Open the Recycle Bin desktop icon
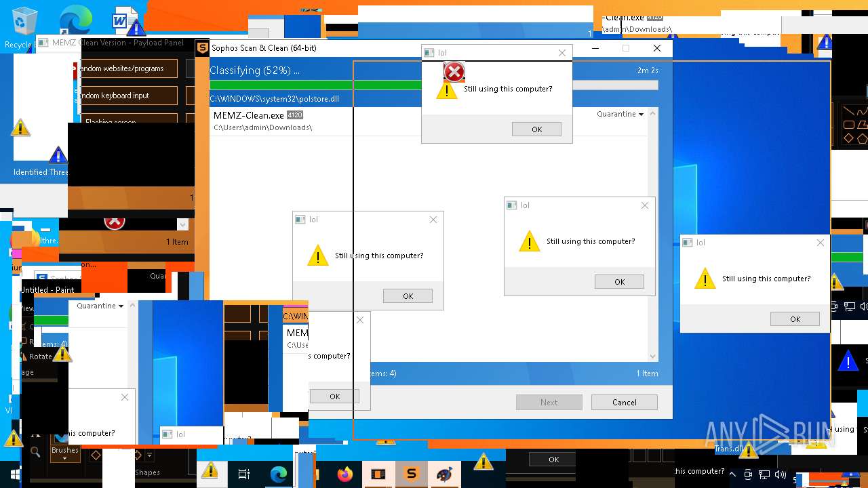 [x=24, y=22]
